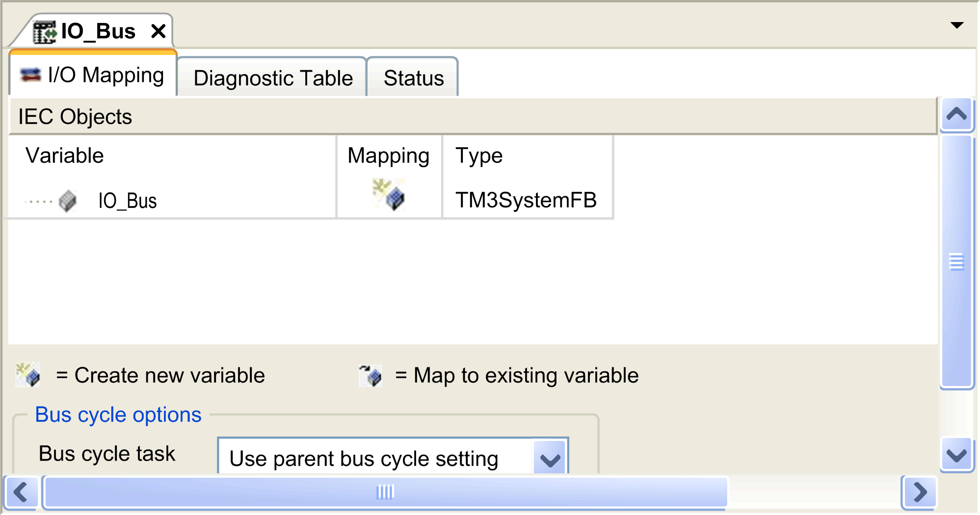
Task: Switch to the Diagnostic Table tab
Action: click(x=272, y=77)
